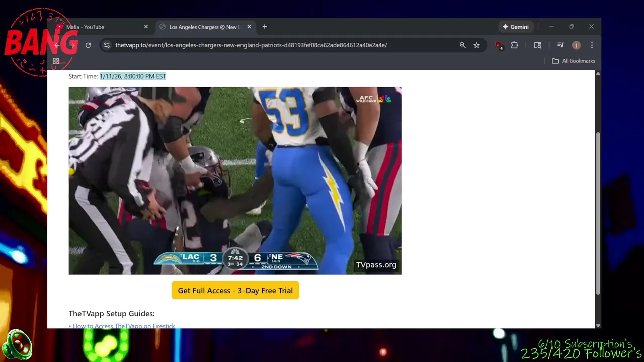Open the Chrome three-dot menu

point(592,45)
